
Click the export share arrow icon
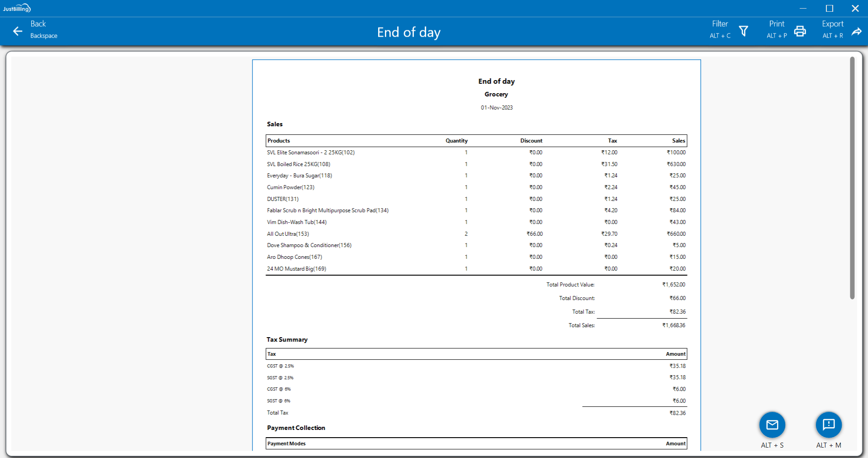(x=856, y=31)
